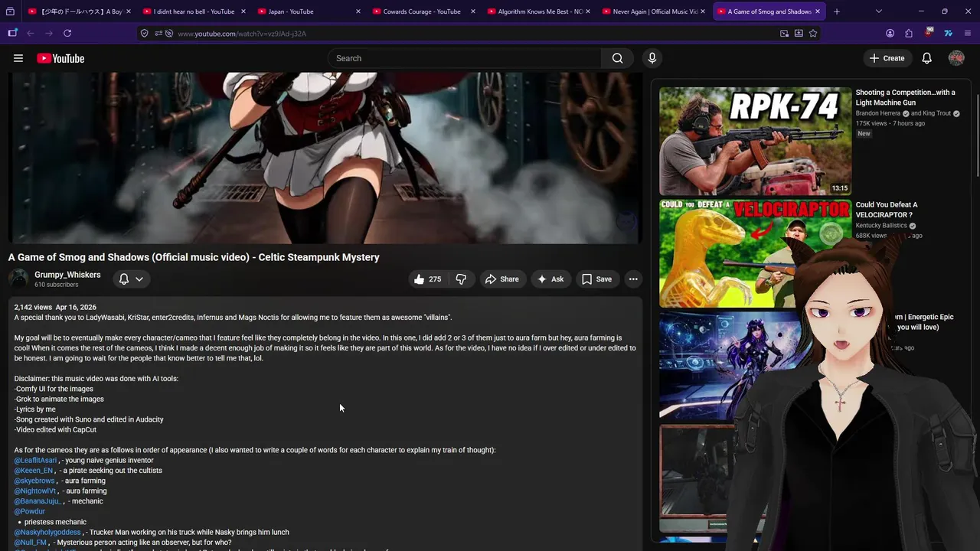Viewport: 980px width, 551px height.
Task: Open the YouTube guide hamburger menu
Action: (18, 58)
